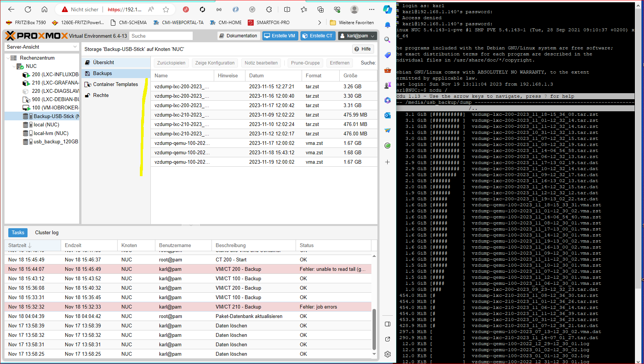
Task: Open sidebar settings gear icon
Action: tap(388, 354)
